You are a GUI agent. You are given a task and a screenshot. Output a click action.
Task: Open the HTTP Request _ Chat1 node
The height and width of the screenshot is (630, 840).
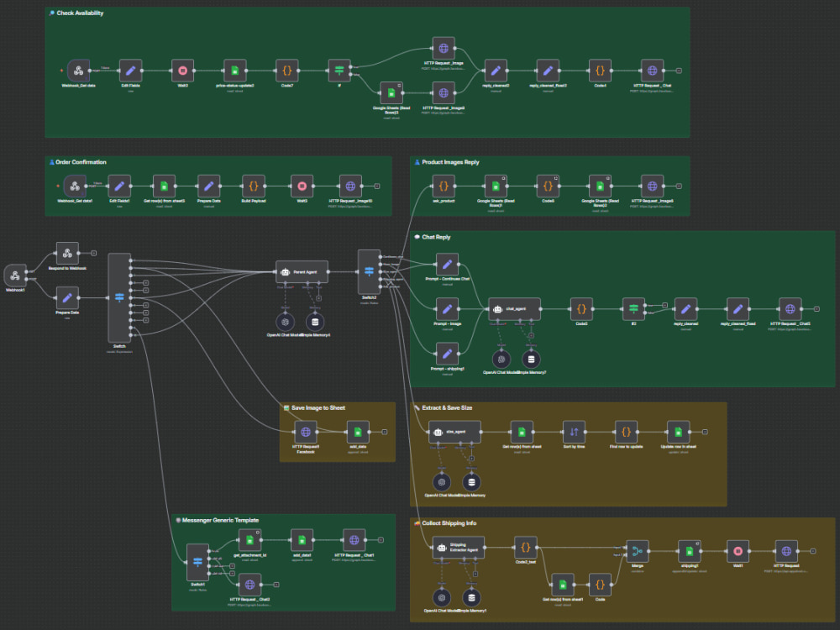click(x=354, y=540)
